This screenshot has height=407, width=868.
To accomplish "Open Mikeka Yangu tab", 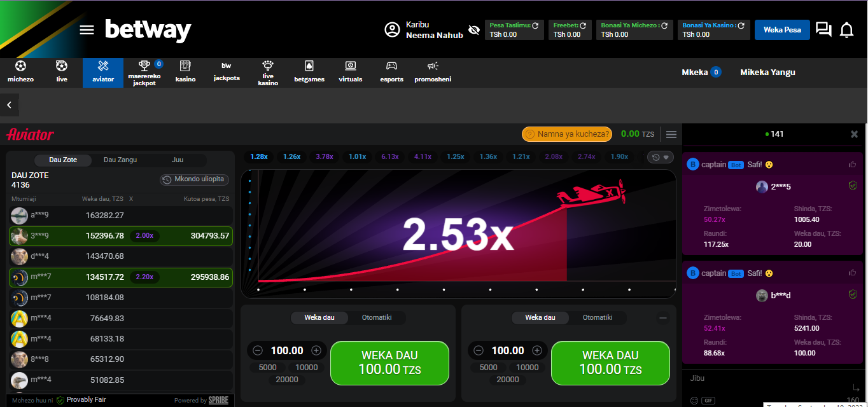I will [x=767, y=72].
